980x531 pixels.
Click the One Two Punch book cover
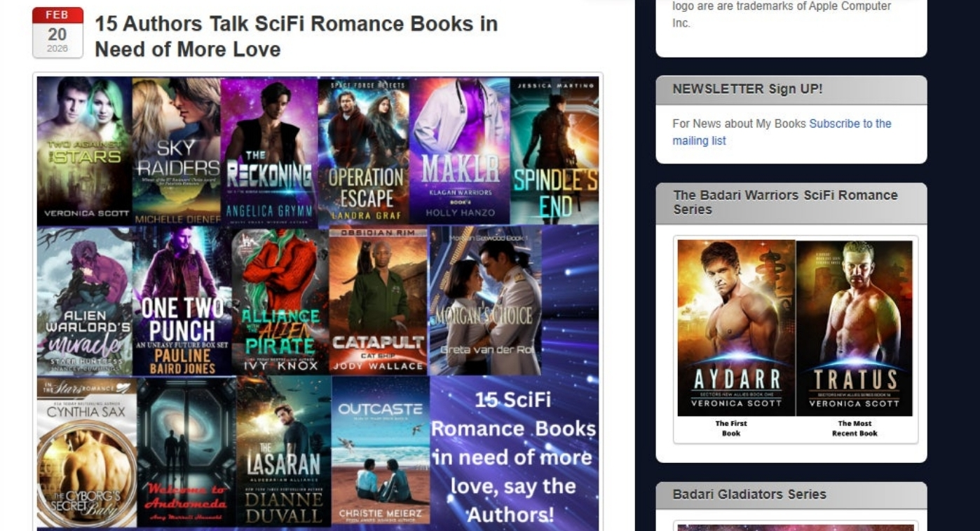(182, 301)
